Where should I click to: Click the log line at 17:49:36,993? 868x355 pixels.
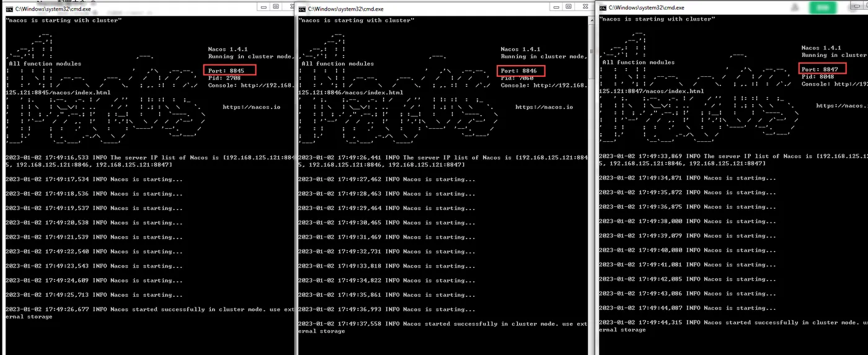click(x=386, y=309)
